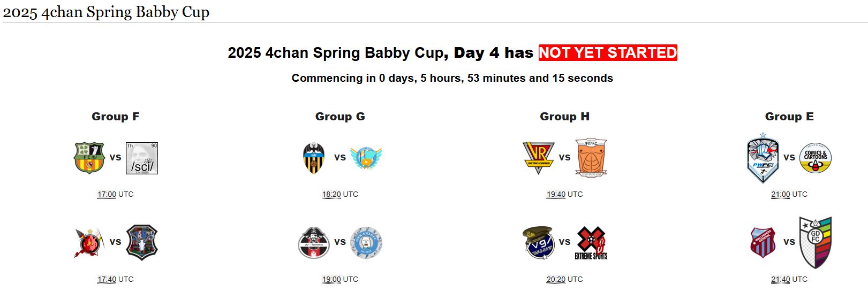Select the Comics & Cartoons round logo
The width and height of the screenshot is (868, 292).
coord(816,158)
